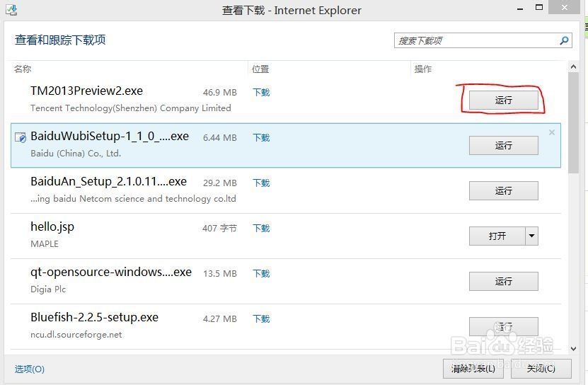This screenshot has height=385, width=588.
Task: Select the hello.jsp file name
Action: pyautogui.click(x=52, y=227)
